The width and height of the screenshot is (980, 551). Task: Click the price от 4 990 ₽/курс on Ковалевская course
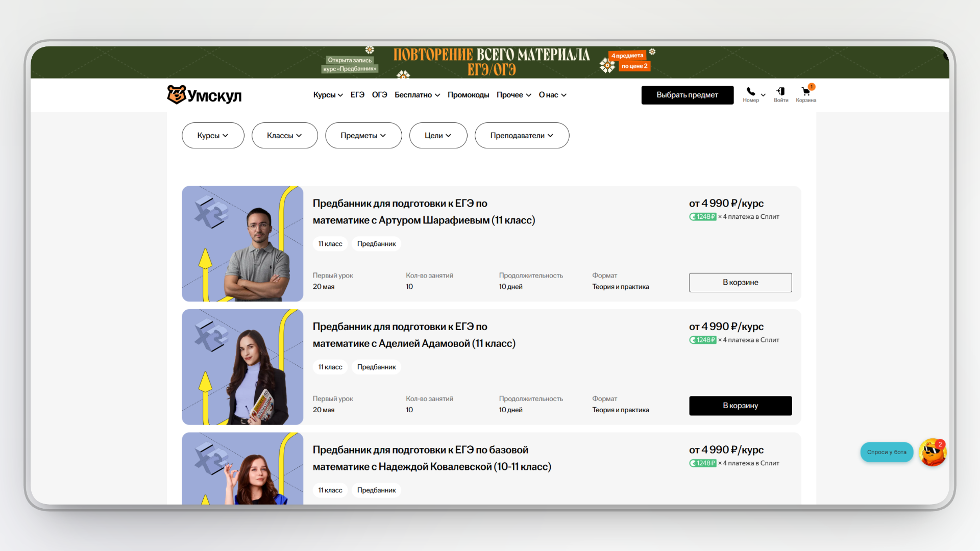(726, 450)
